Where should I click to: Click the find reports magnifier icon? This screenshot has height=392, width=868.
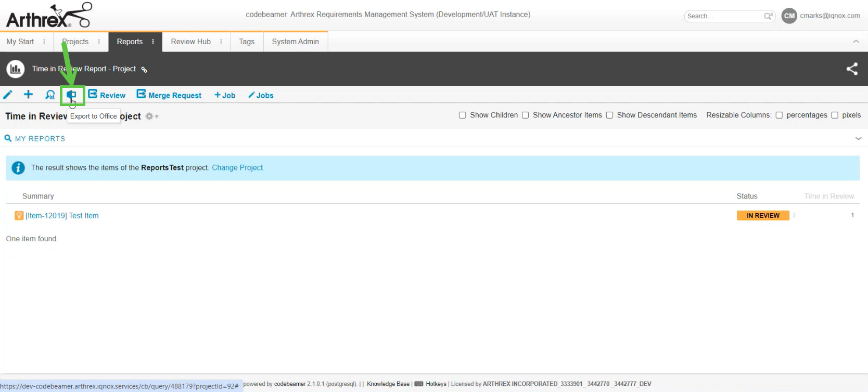pos(50,95)
